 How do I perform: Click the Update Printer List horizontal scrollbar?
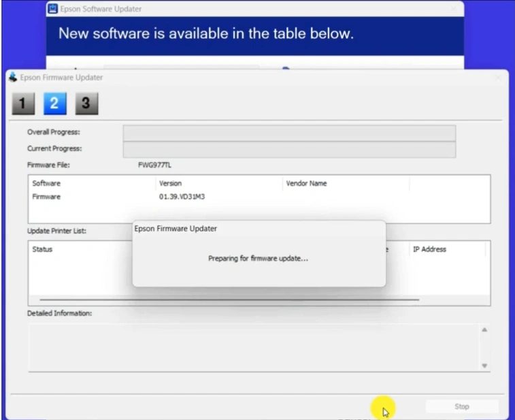pos(229,300)
